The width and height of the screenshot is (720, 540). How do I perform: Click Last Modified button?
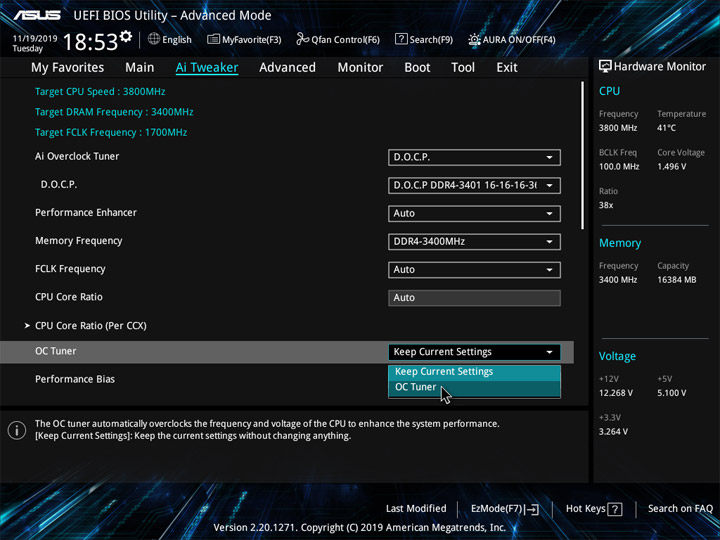pyautogui.click(x=416, y=508)
